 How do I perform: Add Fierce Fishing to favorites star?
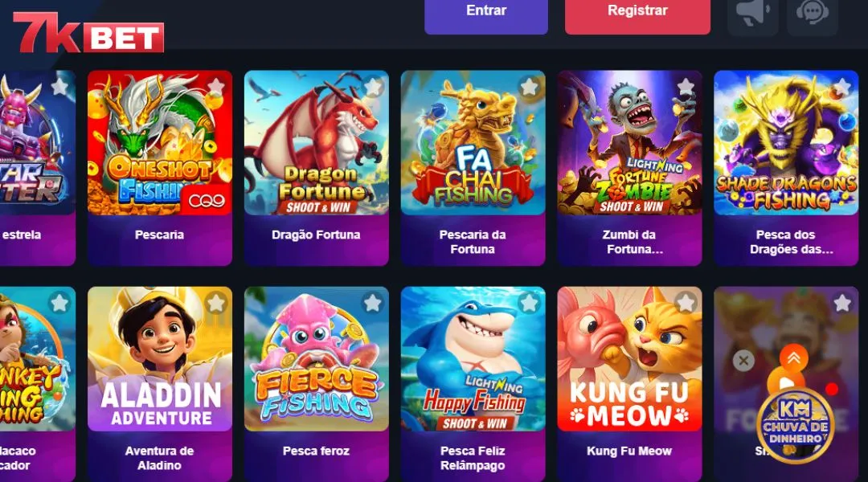[373, 303]
